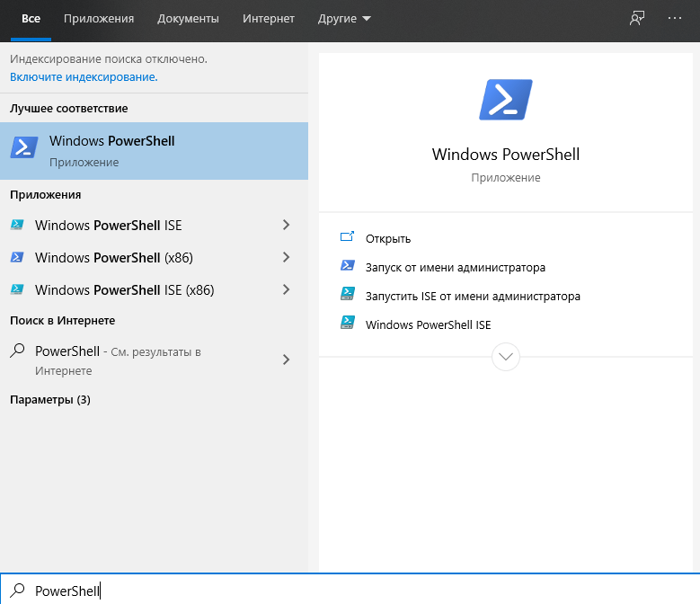Expand options for Windows PowerShell ISE (x86)
This screenshot has height=604, width=700.
[286, 289]
